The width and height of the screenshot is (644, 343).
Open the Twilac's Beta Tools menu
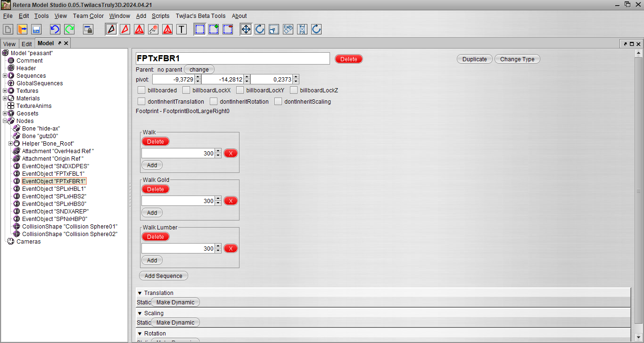point(200,16)
